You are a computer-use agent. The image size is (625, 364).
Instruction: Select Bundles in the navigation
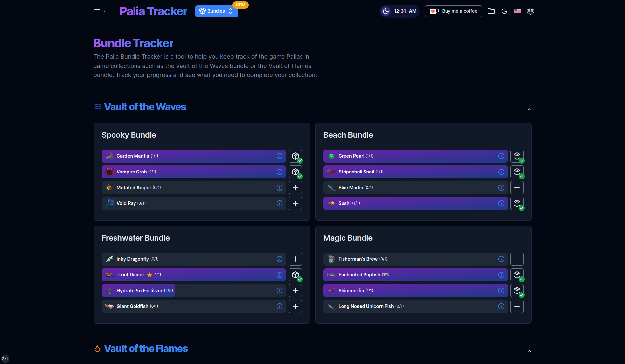(216, 11)
